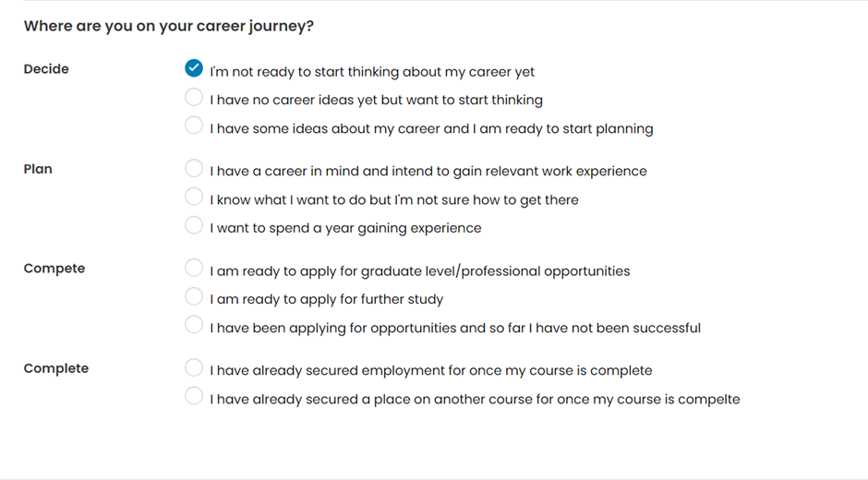This screenshot has height=480, width=868.
Task: Choose radio "I want to spend a year gaining experience"
Action: 194,225
